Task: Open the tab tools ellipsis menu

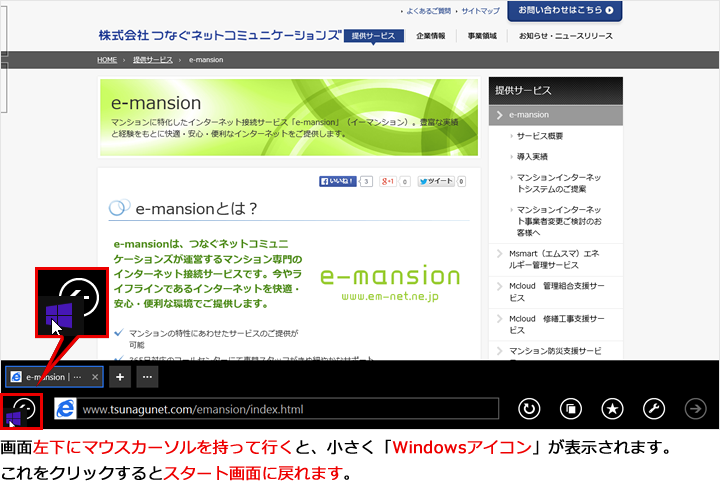Action: point(147,377)
